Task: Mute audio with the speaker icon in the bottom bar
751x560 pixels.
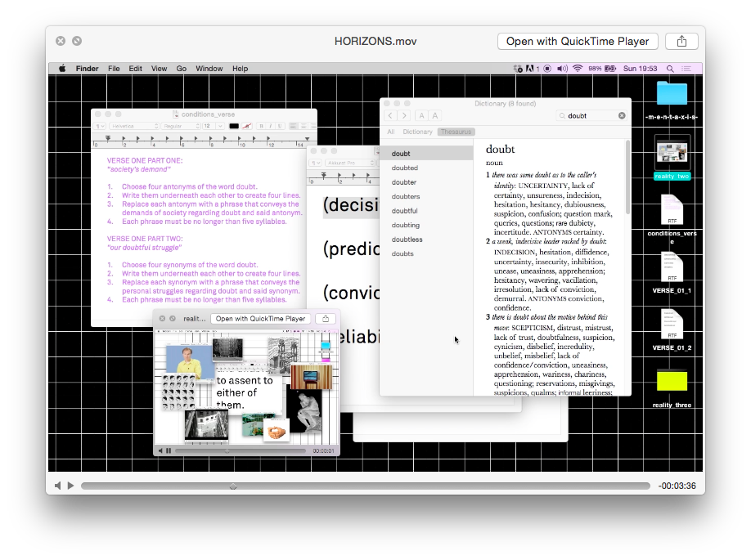Action: [x=58, y=486]
